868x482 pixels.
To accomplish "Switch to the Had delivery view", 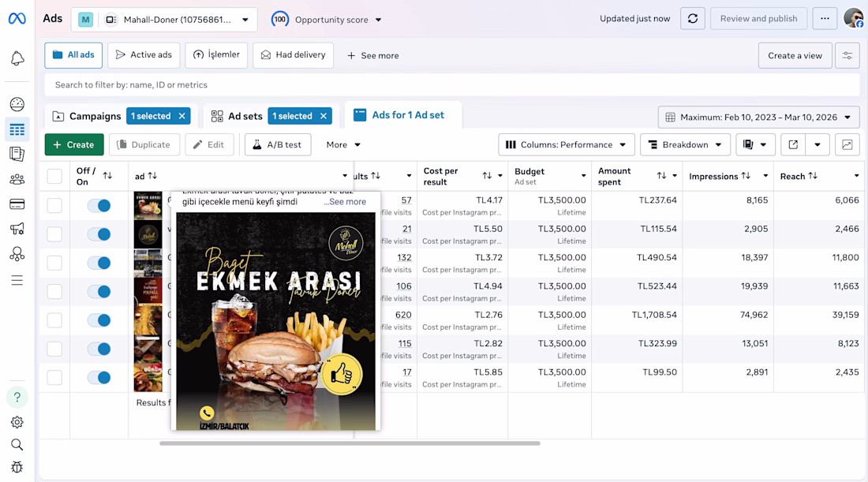I will [294, 55].
